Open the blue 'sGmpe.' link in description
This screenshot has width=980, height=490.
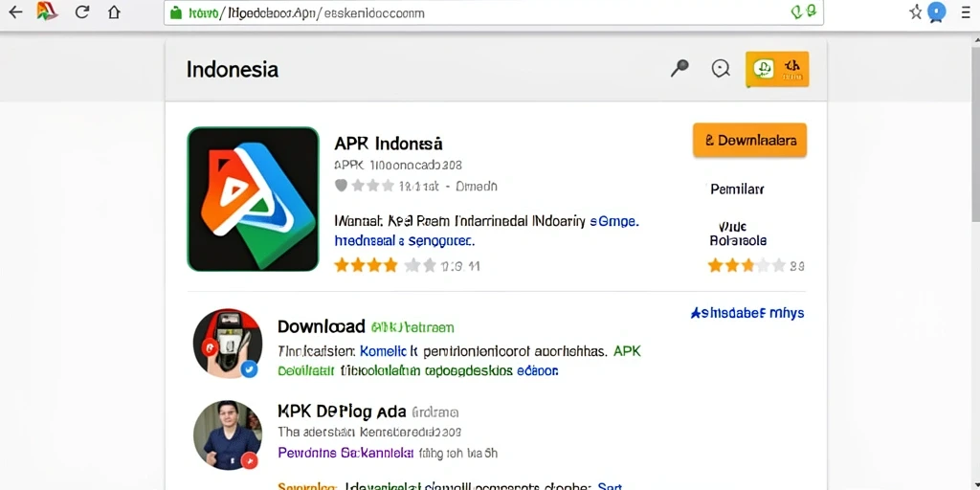click(614, 222)
